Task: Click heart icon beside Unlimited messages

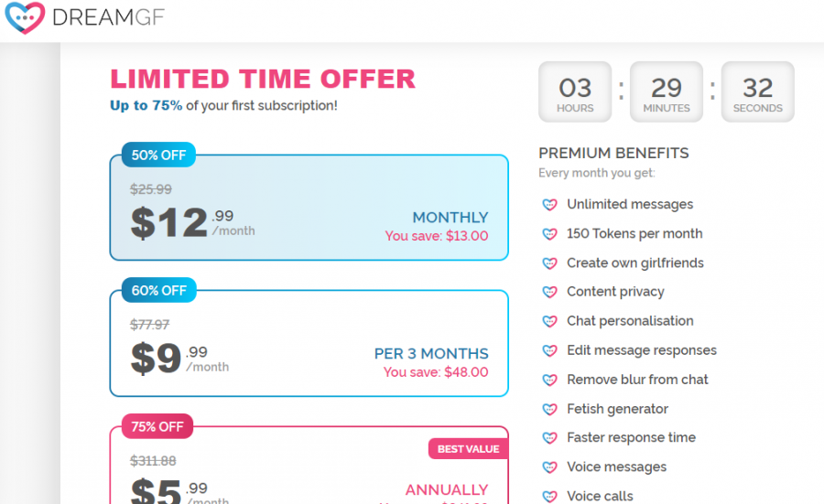Action: pos(549,205)
